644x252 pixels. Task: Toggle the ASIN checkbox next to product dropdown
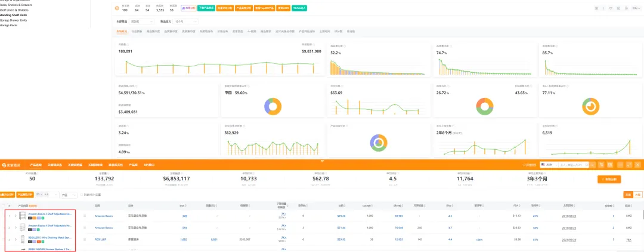tap(81, 194)
